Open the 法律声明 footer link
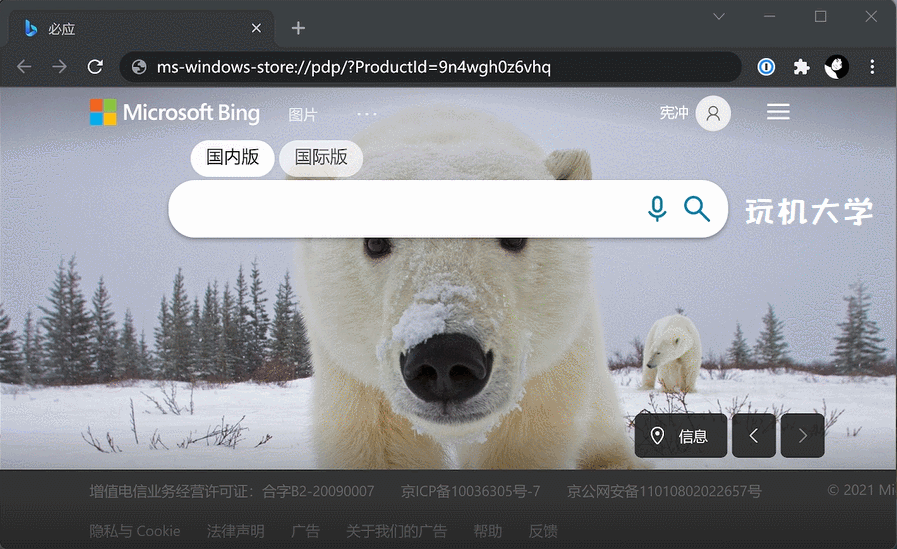This screenshot has width=897, height=549. click(x=236, y=531)
